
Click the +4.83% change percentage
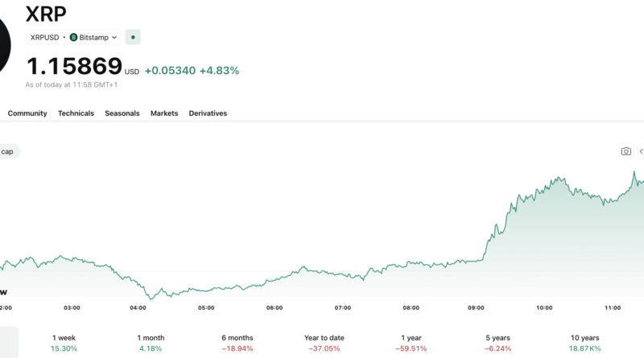tap(219, 71)
